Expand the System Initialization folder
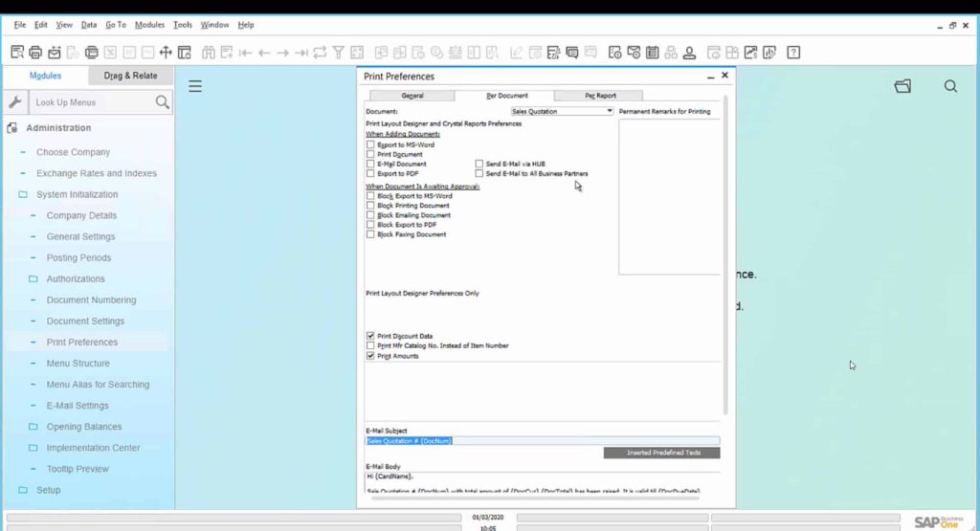This screenshot has width=980, height=531. tap(23, 194)
